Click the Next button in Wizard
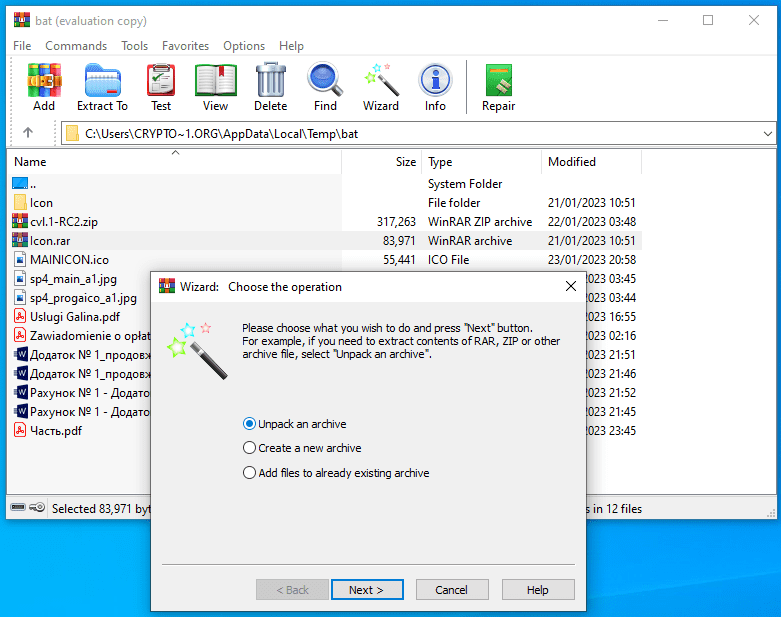 [x=367, y=590]
